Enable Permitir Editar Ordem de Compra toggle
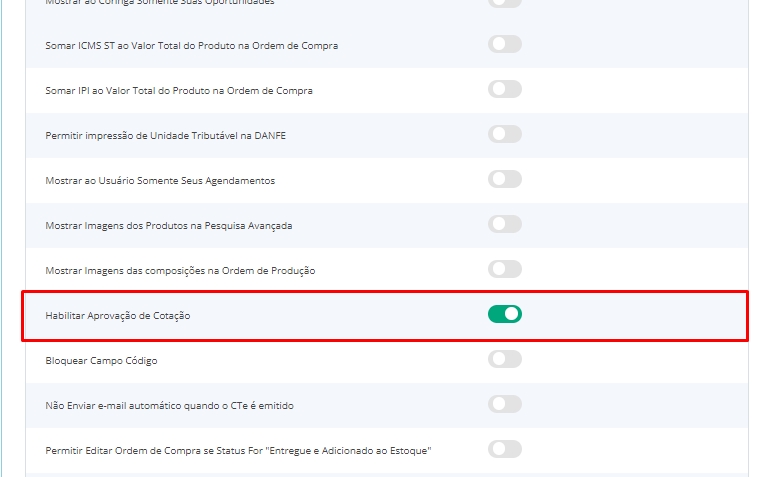The width and height of the screenshot is (771, 477). tap(505, 449)
